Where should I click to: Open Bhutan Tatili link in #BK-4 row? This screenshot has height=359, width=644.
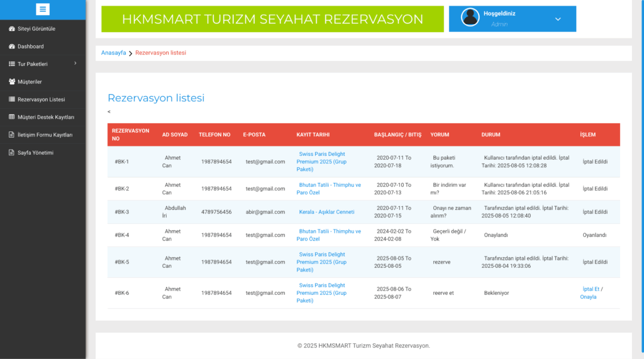pyautogui.click(x=328, y=235)
